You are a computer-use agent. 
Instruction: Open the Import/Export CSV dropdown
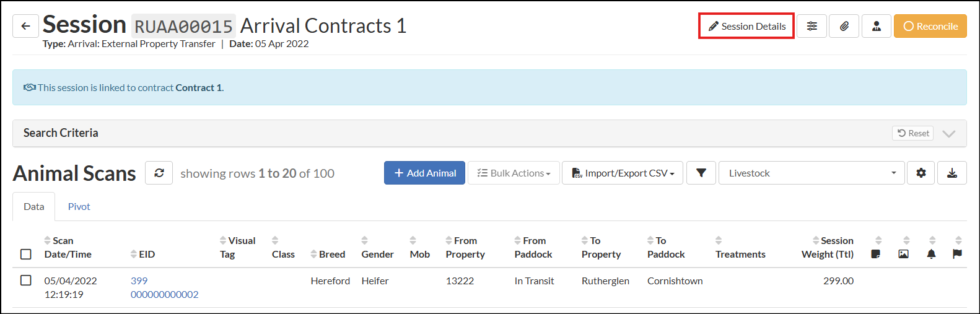coord(623,173)
